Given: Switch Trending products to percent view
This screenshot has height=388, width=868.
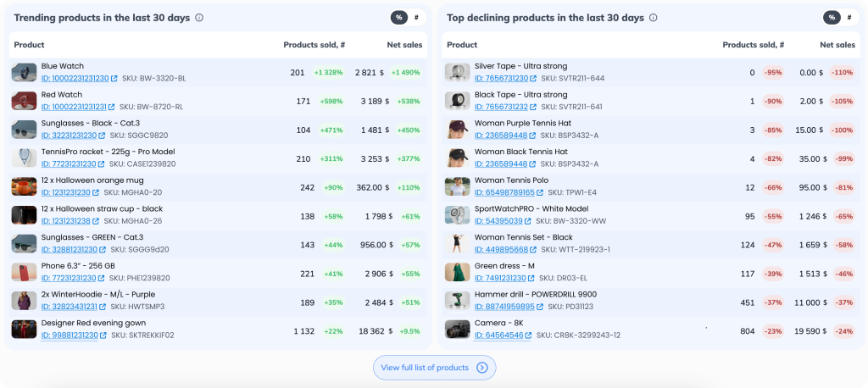Looking at the screenshot, I should (398, 18).
